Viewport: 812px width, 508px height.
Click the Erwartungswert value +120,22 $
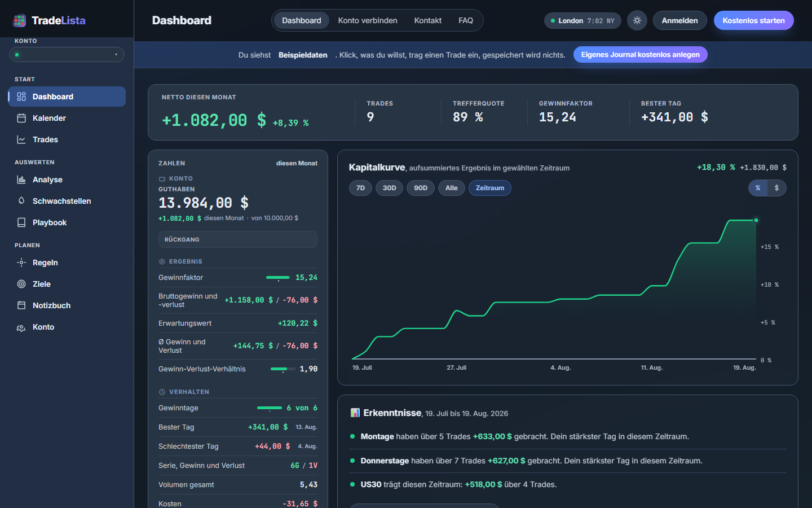(x=298, y=323)
